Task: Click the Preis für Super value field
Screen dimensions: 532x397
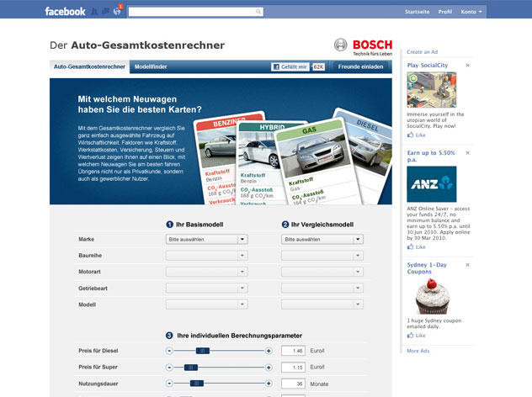Action: click(294, 367)
